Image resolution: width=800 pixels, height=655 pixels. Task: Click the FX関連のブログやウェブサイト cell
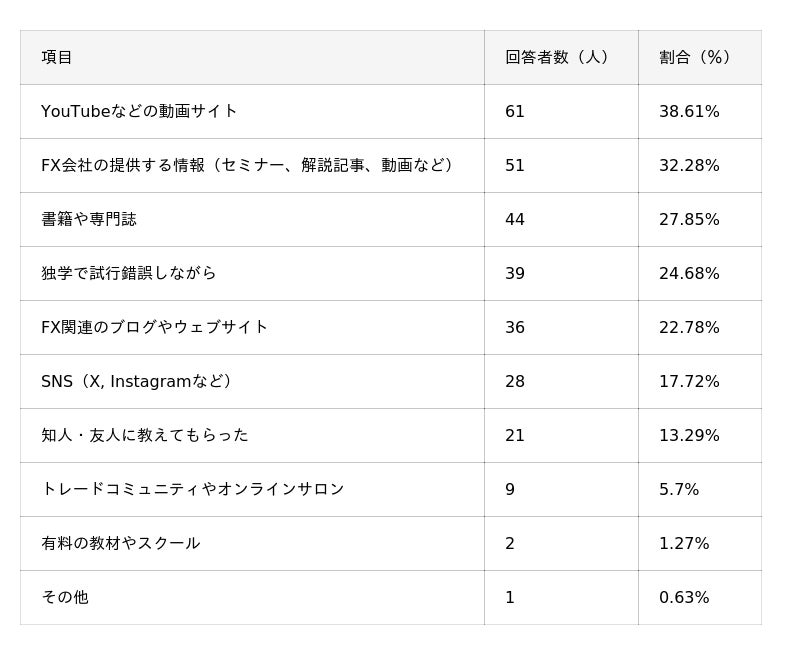point(155,327)
